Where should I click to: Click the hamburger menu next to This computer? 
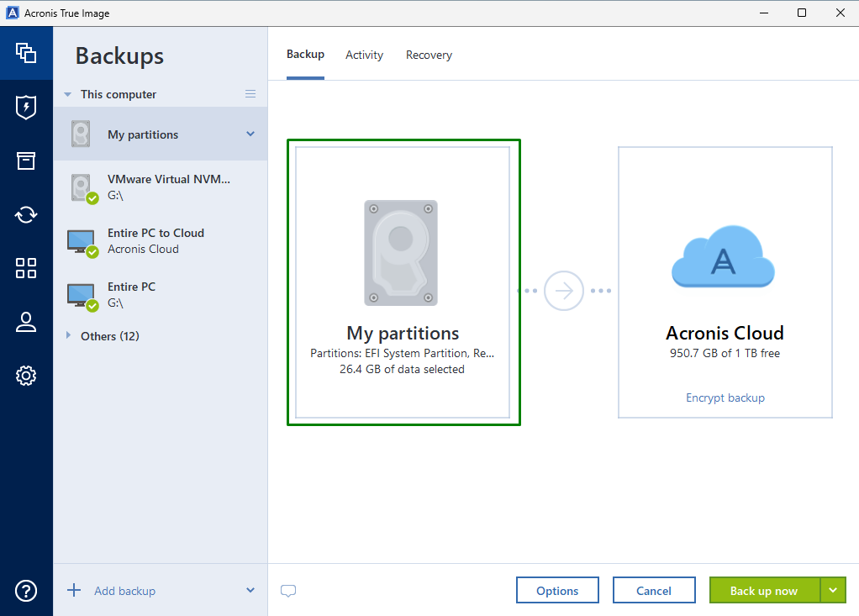coord(250,93)
